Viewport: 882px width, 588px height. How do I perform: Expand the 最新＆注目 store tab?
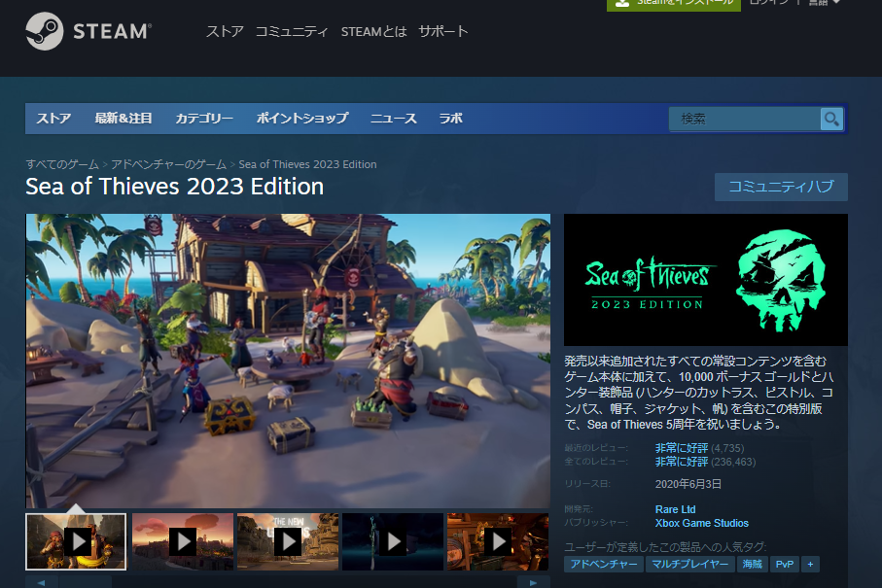pos(123,119)
